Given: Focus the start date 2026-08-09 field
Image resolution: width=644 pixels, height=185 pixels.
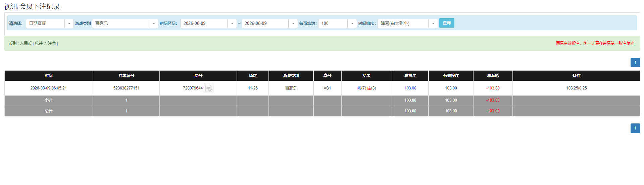Looking at the screenshot, I should click(x=204, y=24).
